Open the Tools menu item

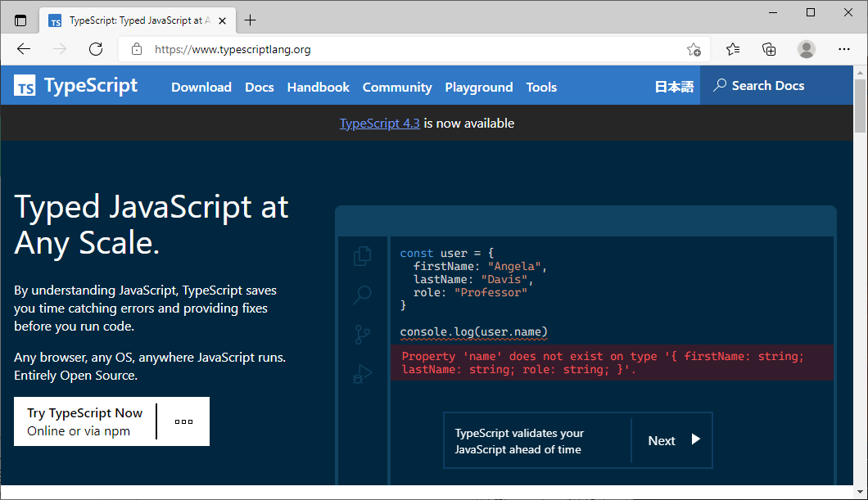(x=541, y=88)
